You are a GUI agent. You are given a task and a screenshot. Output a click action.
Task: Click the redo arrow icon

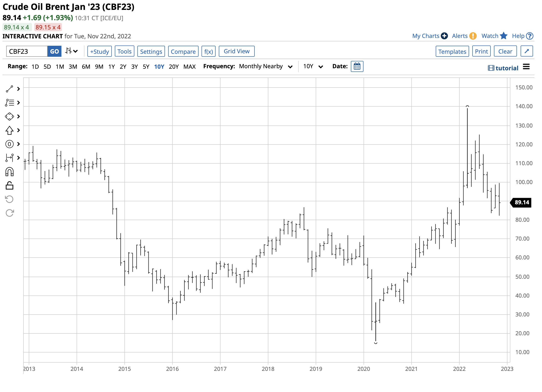click(10, 213)
